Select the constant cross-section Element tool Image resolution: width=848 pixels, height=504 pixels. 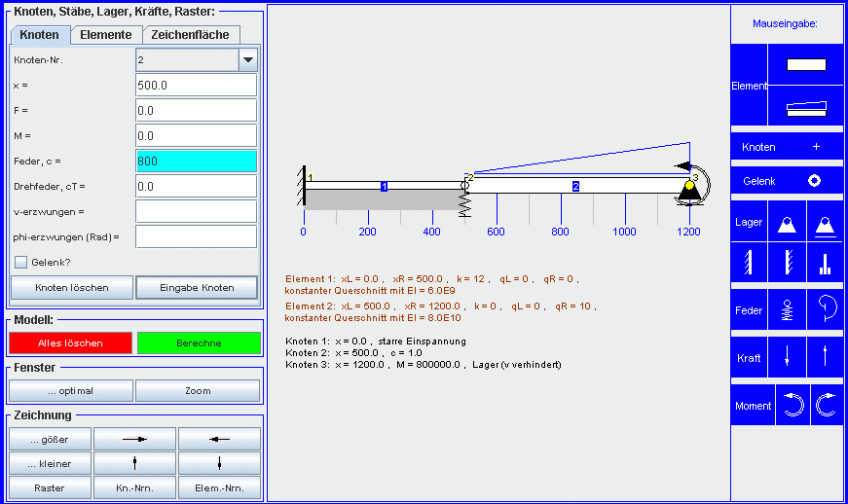pos(806,65)
